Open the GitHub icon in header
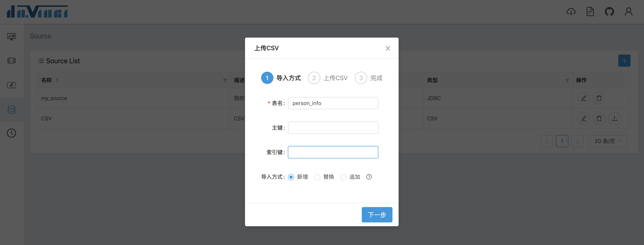 pyautogui.click(x=609, y=12)
